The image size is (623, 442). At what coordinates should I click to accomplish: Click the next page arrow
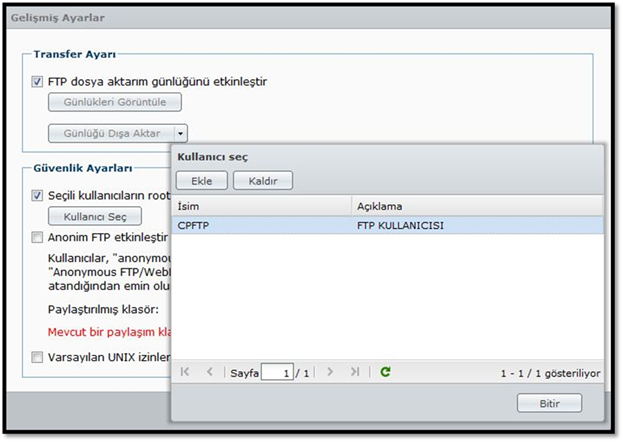coord(331,372)
